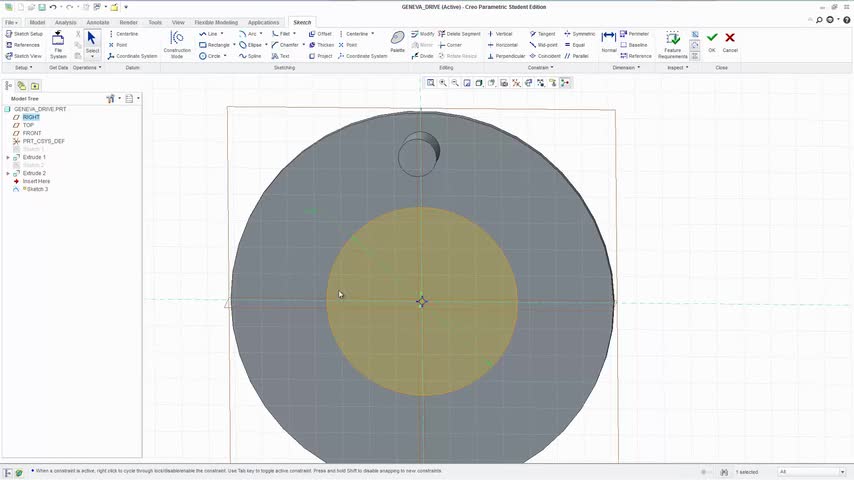Choose the Circle sketch tool

click(x=210, y=56)
